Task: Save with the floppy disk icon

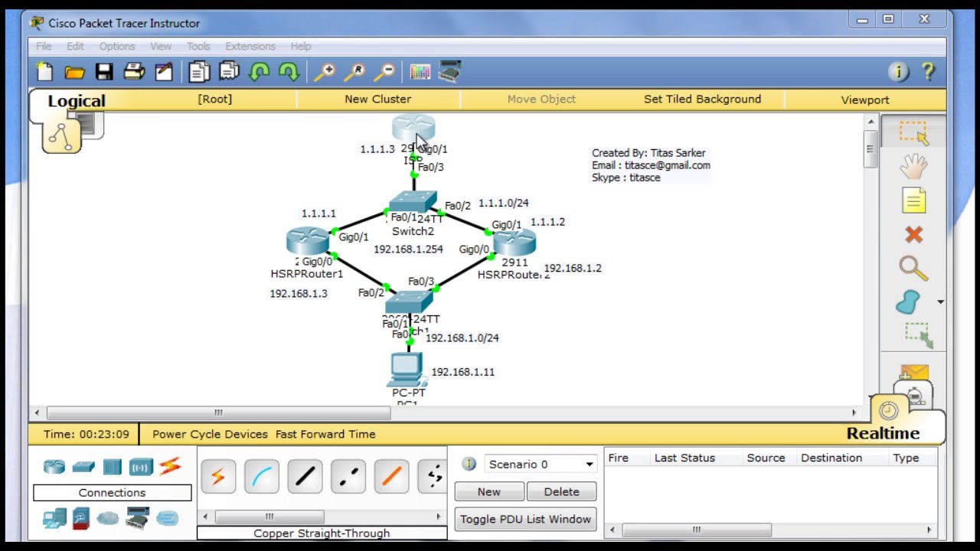Action: [104, 72]
